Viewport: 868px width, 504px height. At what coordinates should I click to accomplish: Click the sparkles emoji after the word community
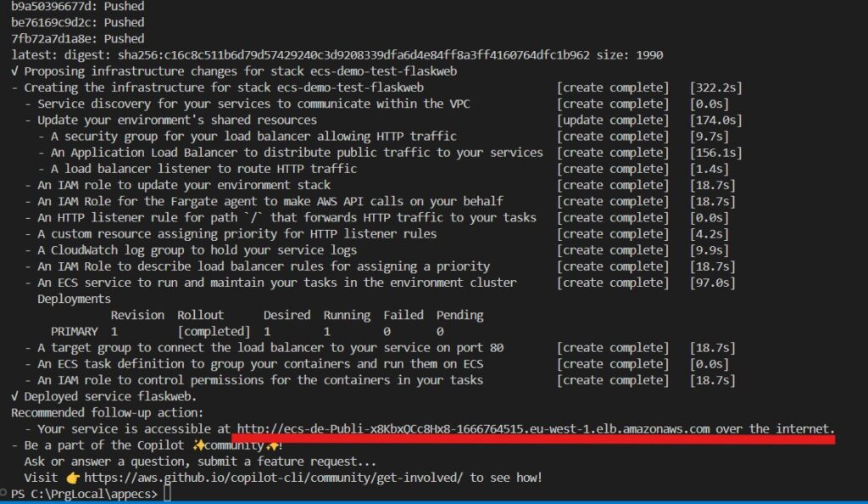click(x=272, y=445)
